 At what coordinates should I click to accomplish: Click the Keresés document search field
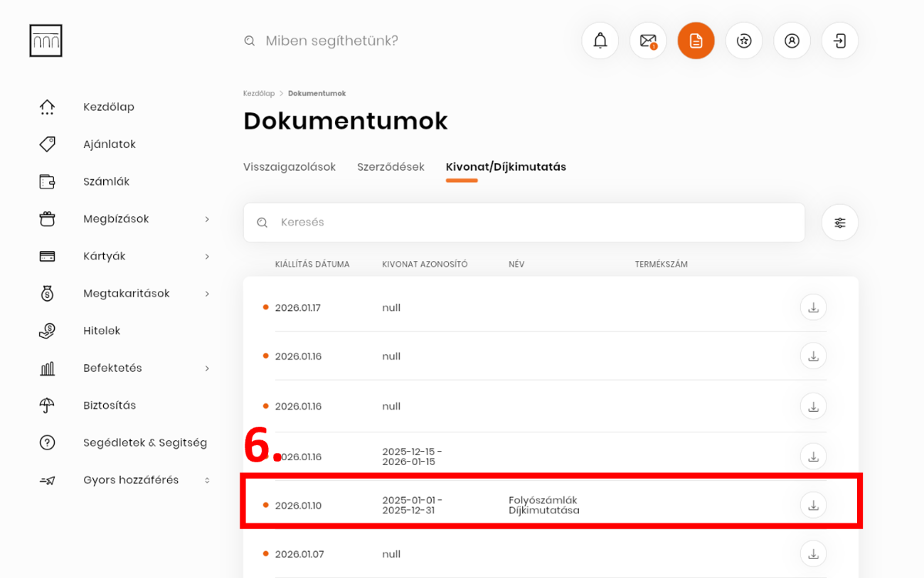(x=524, y=222)
